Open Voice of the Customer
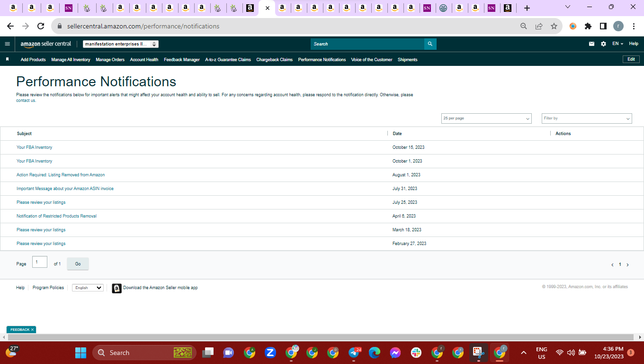This screenshot has height=364, width=644. tap(372, 60)
